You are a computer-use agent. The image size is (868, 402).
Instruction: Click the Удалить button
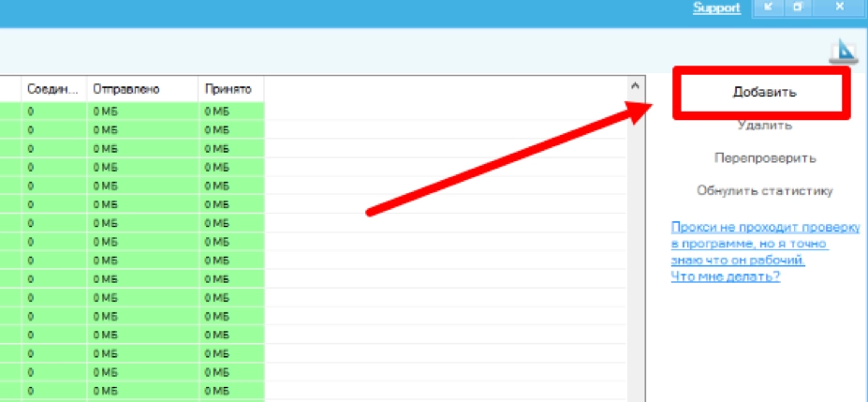click(x=764, y=126)
